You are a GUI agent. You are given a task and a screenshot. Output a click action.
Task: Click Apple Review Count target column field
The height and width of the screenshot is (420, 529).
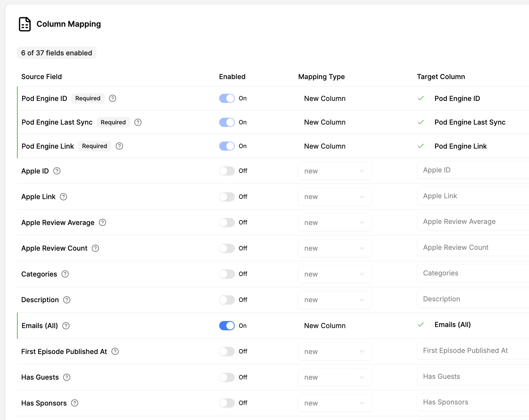pos(473,247)
